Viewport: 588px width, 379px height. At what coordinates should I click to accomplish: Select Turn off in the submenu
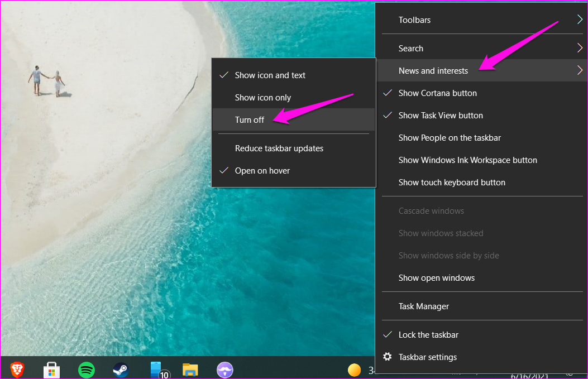point(250,119)
